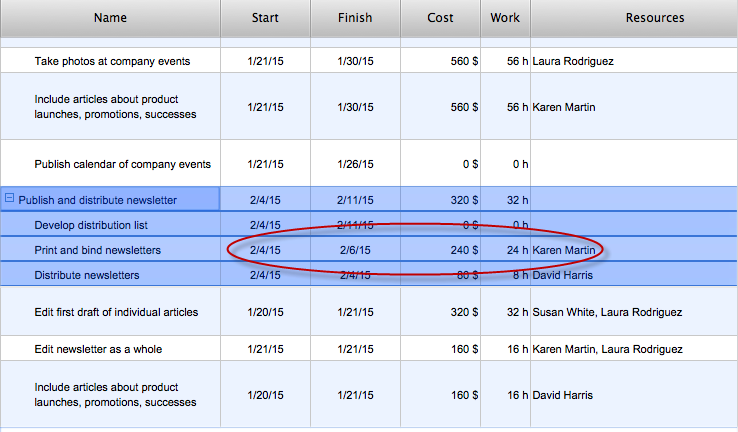Click the Work column header
The image size is (738, 432).
click(x=505, y=18)
